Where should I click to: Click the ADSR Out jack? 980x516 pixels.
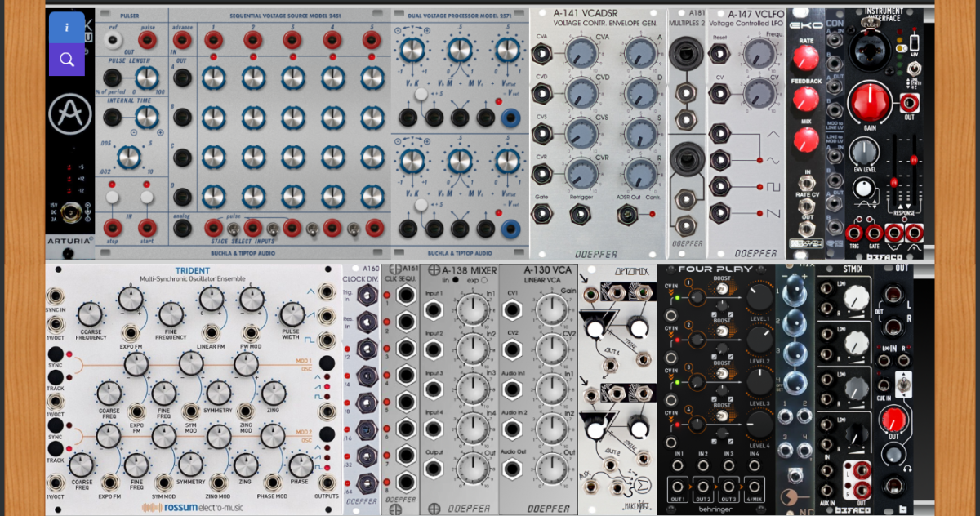[x=628, y=213]
